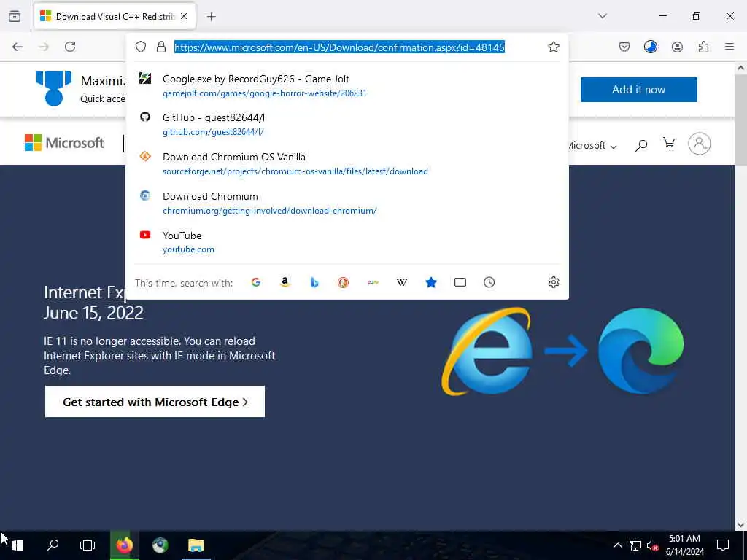Click the page vertical scrollbar thumb
The height and width of the screenshot is (560, 747).
click(740, 120)
